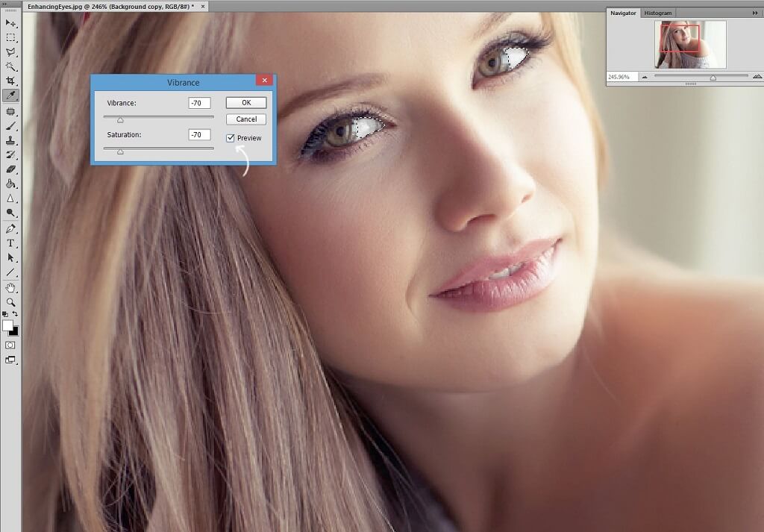Image resolution: width=764 pixels, height=532 pixels.
Task: Select the EnhancingEyes.jpg document tab
Action: click(110, 6)
